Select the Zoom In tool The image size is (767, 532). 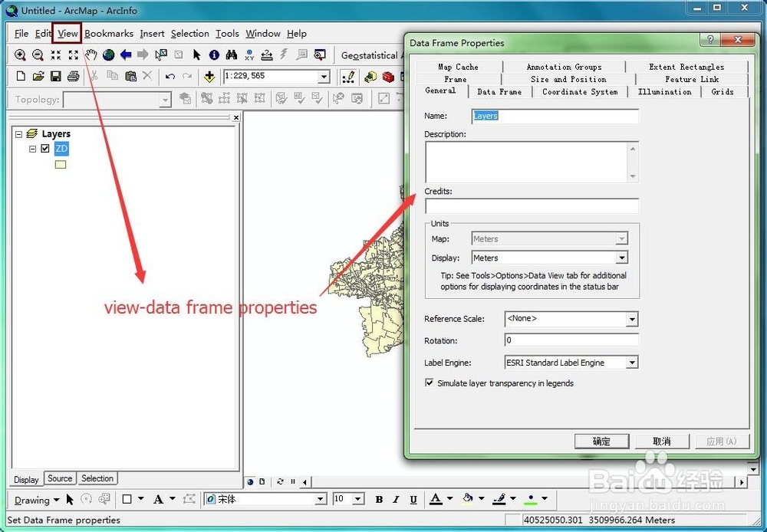[x=20, y=54]
